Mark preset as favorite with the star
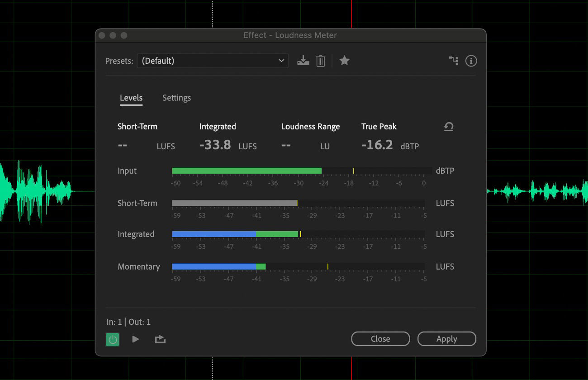 (344, 60)
